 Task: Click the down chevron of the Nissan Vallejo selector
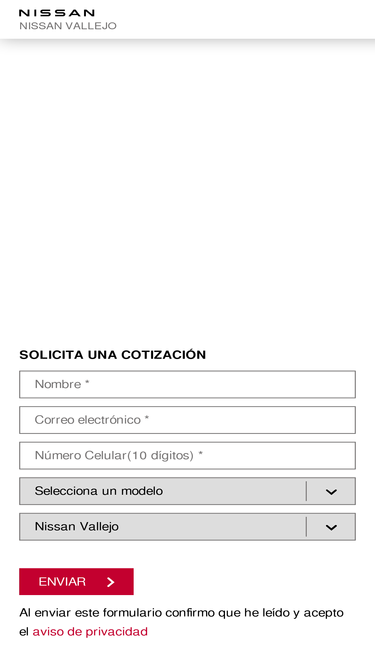tap(331, 527)
